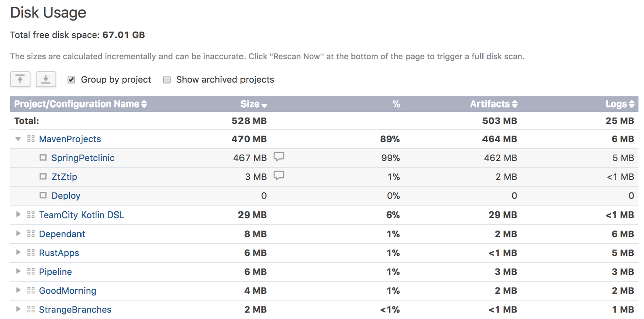Screen dimensions: 644x319
Task: Sort by the Size column header
Action: pyautogui.click(x=254, y=104)
